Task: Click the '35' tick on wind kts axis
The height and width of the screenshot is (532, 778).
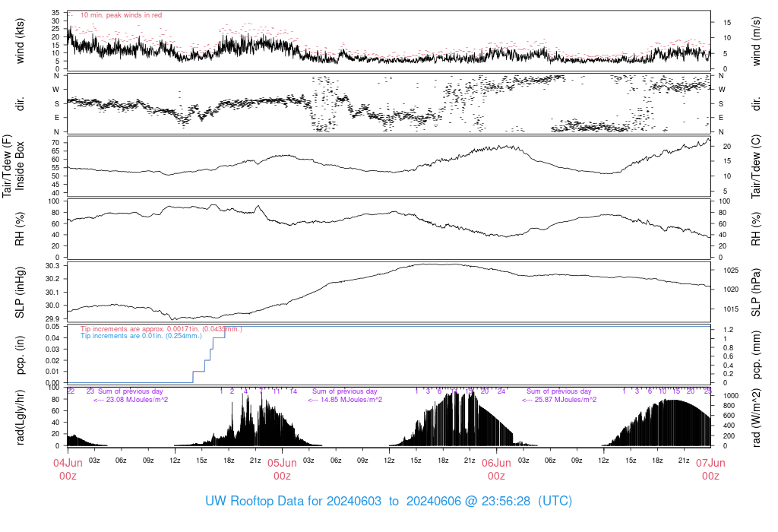Action: [56, 13]
